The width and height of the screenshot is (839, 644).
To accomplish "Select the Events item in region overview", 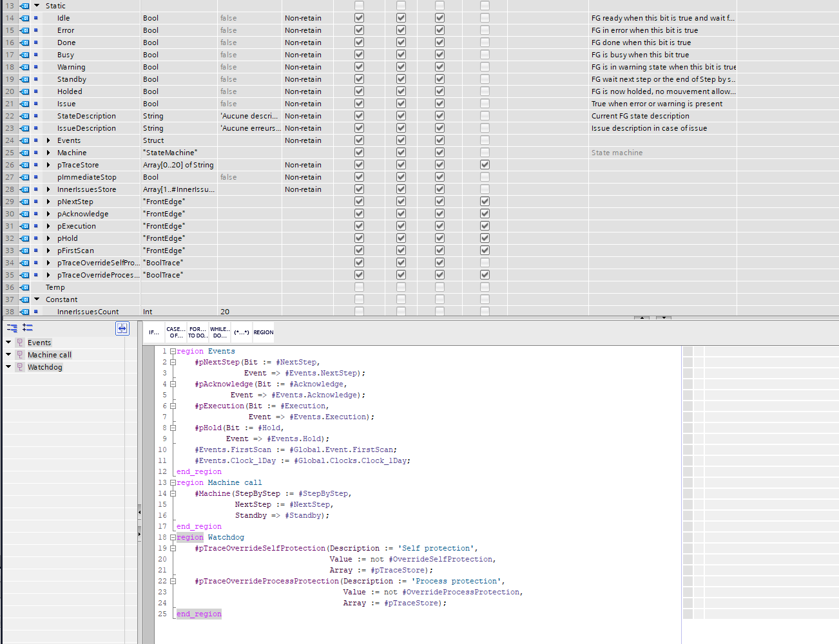I will 39,343.
